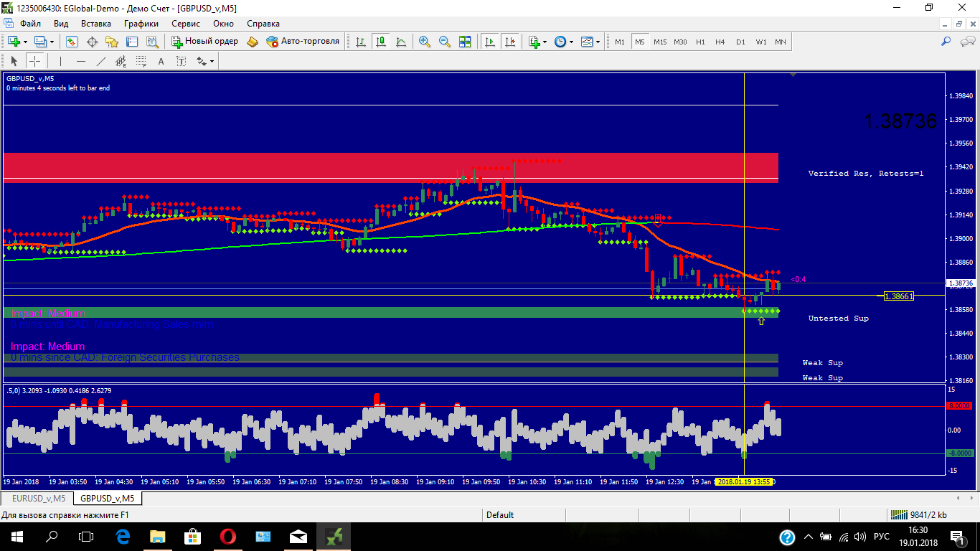Select the trendline drawing tool
980x551 pixels.
click(x=101, y=61)
